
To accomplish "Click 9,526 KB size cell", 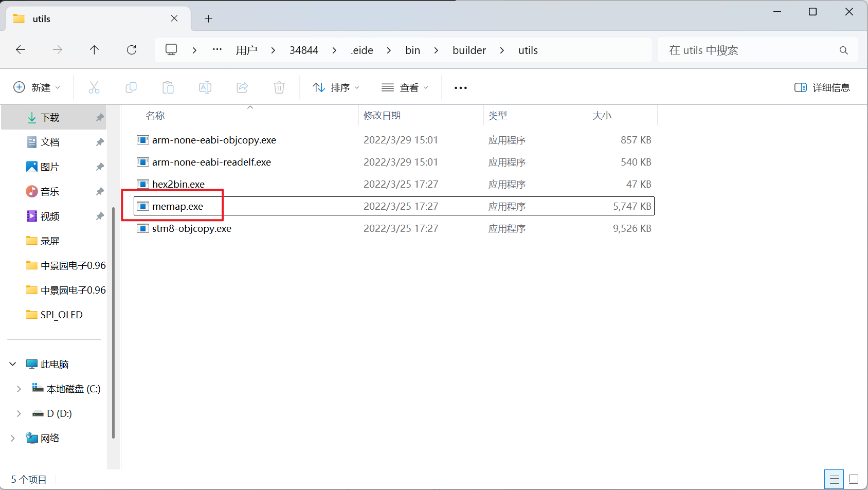I will coord(632,228).
